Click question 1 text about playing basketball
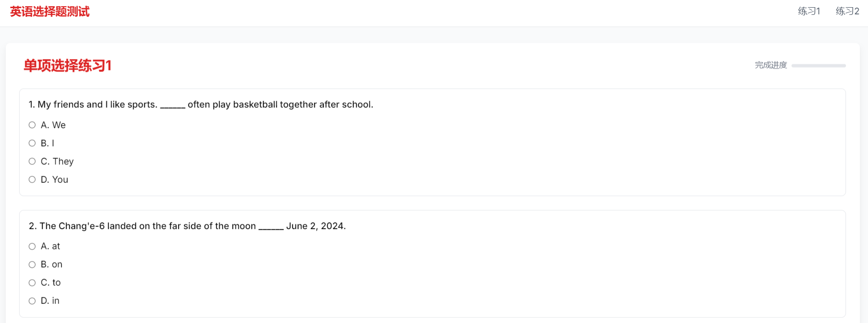 pos(201,104)
